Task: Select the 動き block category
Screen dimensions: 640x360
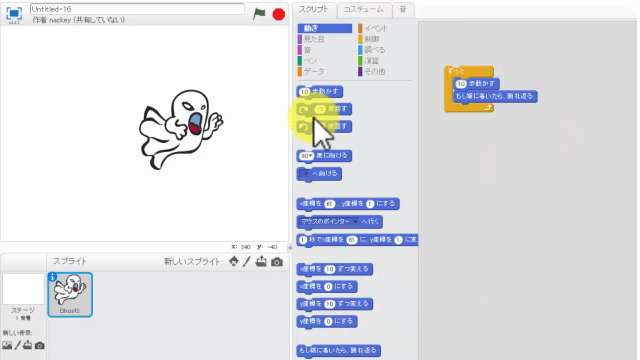Action: coord(325,28)
